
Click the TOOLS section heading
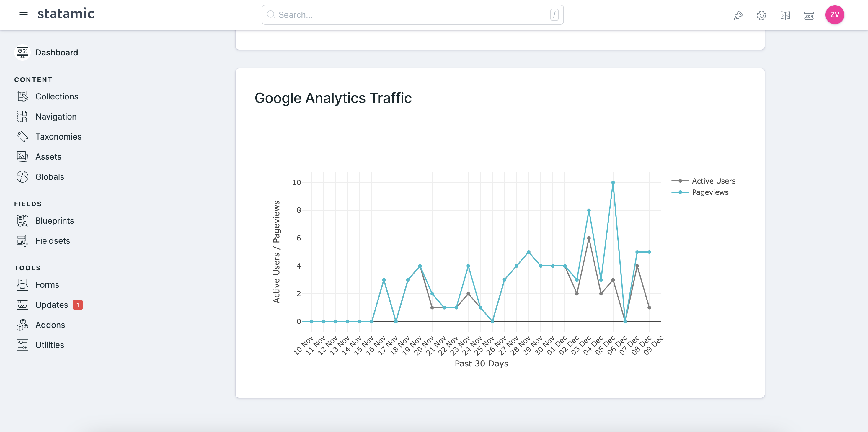pyautogui.click(x=28, y=268)
